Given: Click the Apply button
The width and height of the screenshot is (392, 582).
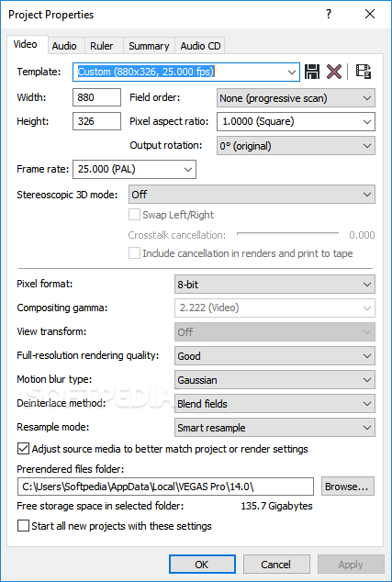Looking at the screenshot, I should [351, 565].
